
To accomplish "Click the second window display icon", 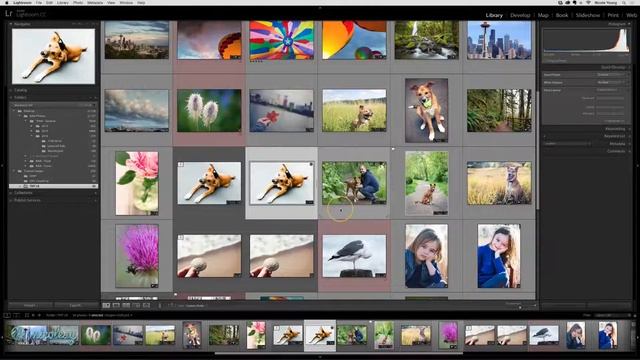I will click(17, 315).
